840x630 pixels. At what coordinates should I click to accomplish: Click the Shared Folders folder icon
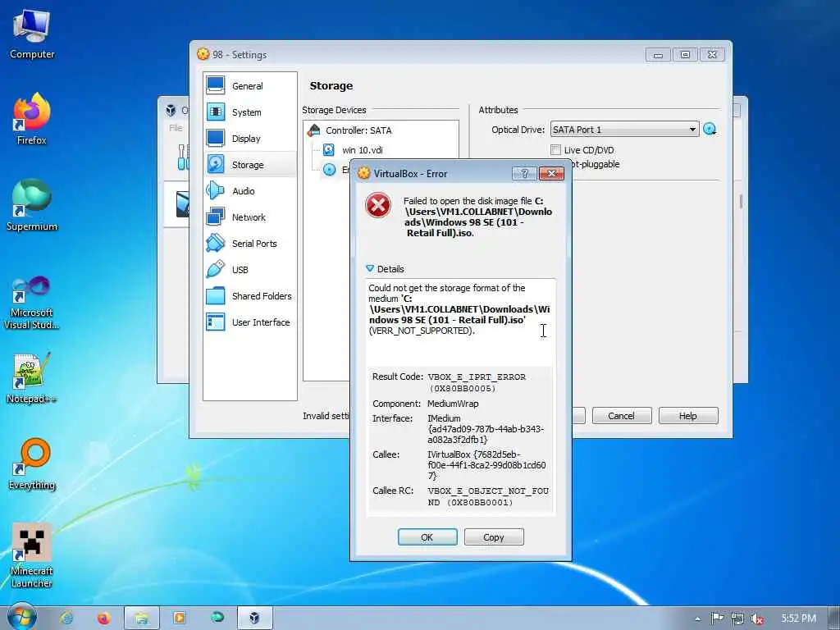[216, 295]
